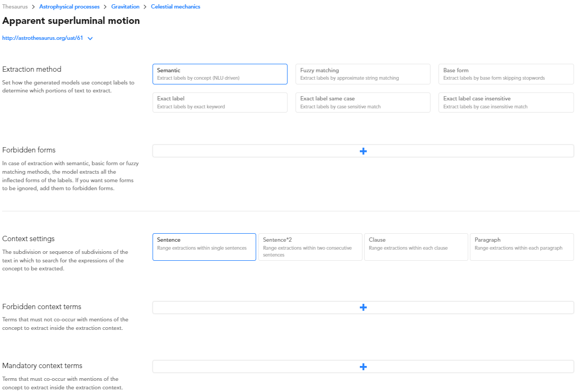Add a forbidden context term with plus

363,308
